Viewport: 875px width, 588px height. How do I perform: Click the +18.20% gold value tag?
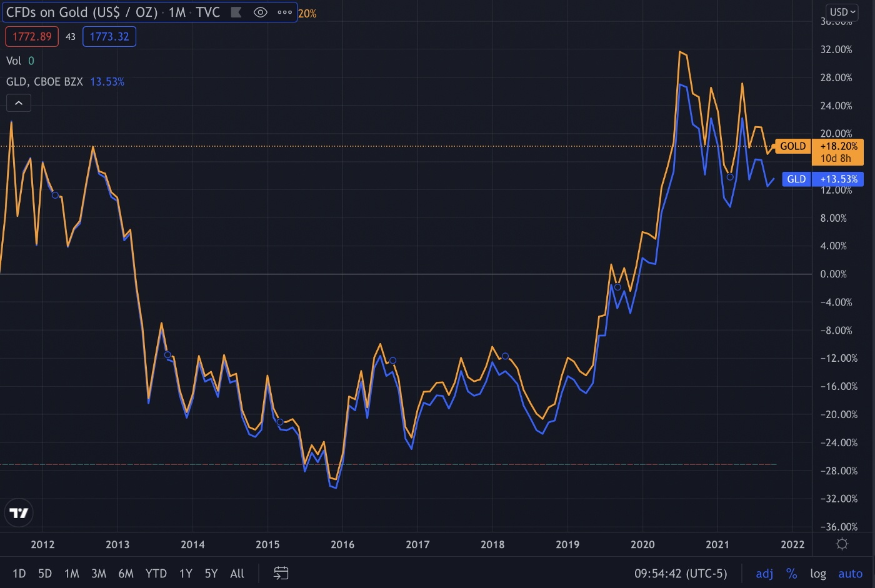838,146
